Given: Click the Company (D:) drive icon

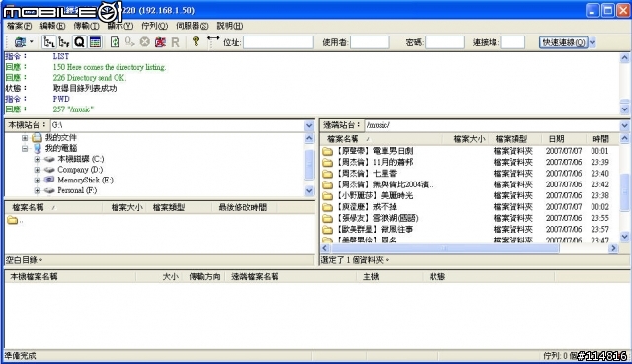Looking at the screenshot, I should tap(49, 170).
